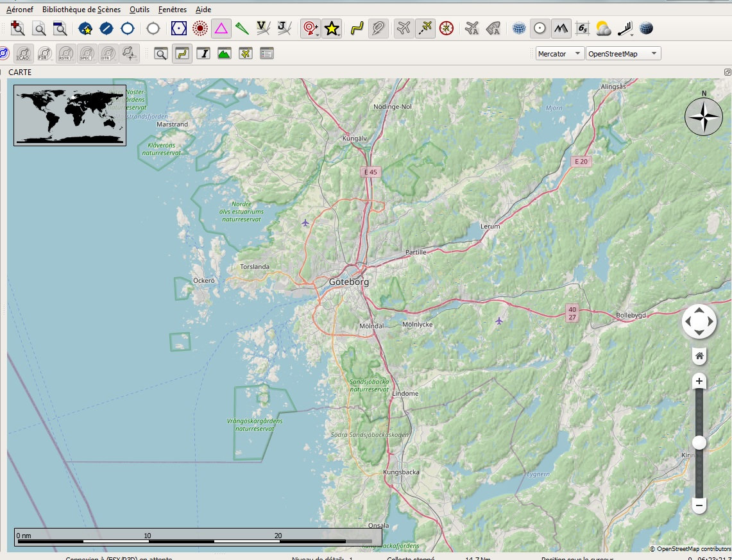The height and width of the screenshot is (560, 732).
Task: Click the world overview minimap thumbnail
Action: [x=70, y=115]
